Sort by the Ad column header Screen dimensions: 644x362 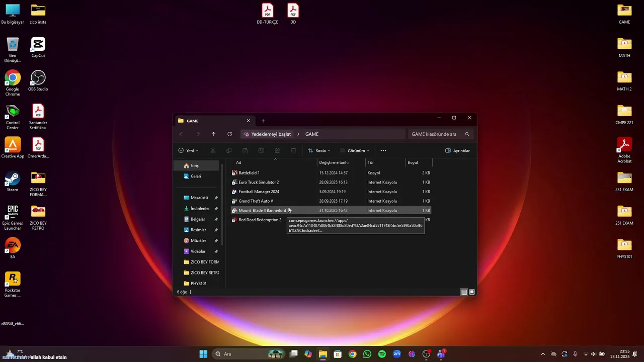point(275,162)
